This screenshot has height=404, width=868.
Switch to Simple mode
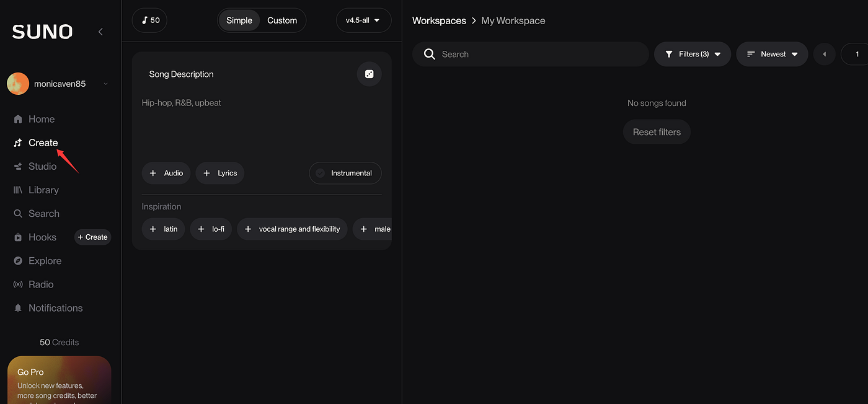[x=239, y=20]
